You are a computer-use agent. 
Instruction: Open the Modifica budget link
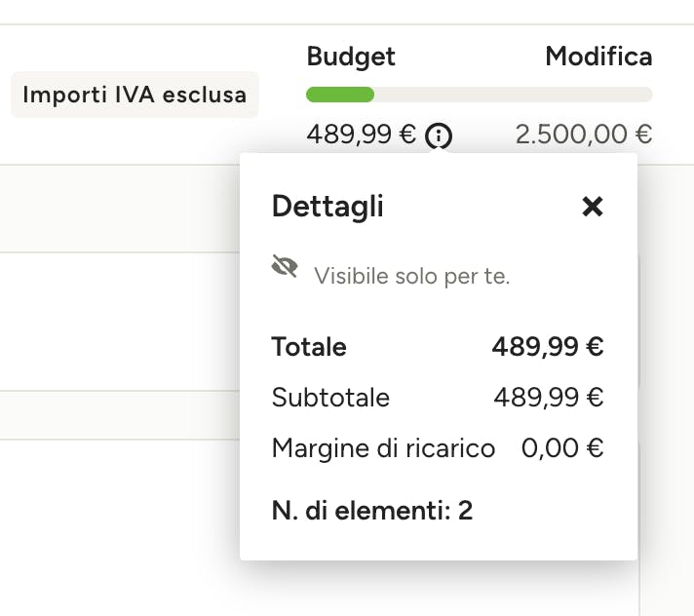[x=598, y=57]
